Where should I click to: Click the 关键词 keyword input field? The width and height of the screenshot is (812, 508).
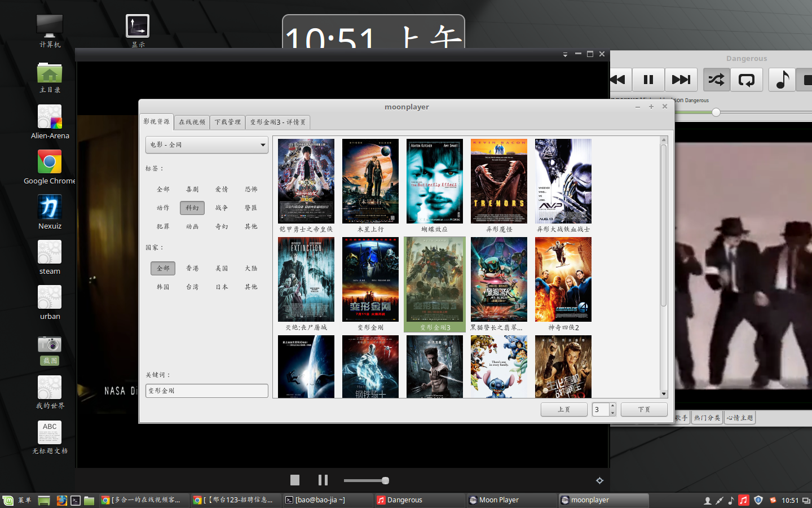click(x=207, y=391)
